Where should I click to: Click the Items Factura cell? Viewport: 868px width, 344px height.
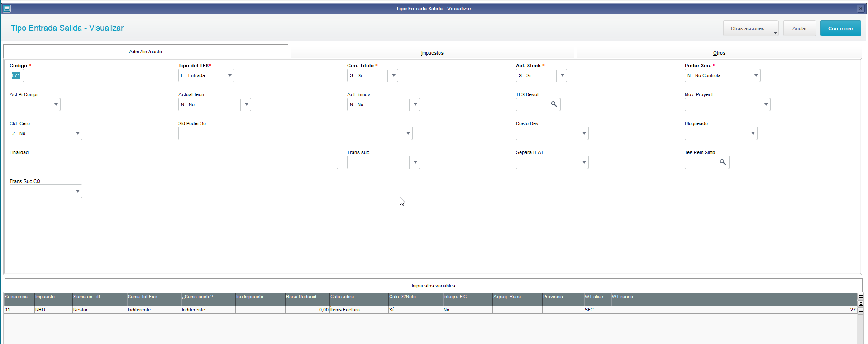coord(359,310)
